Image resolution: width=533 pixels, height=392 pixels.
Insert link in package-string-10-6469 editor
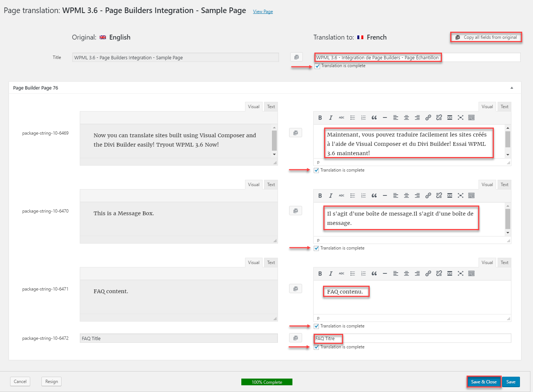(x=428, y=117)
